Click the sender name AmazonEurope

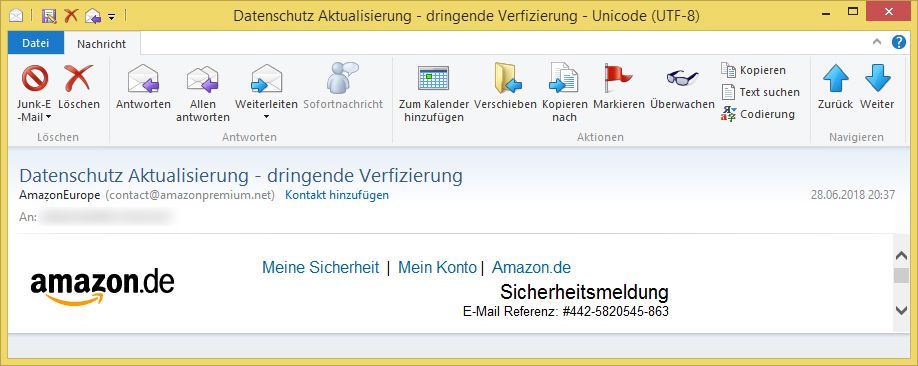pos(60,195)
